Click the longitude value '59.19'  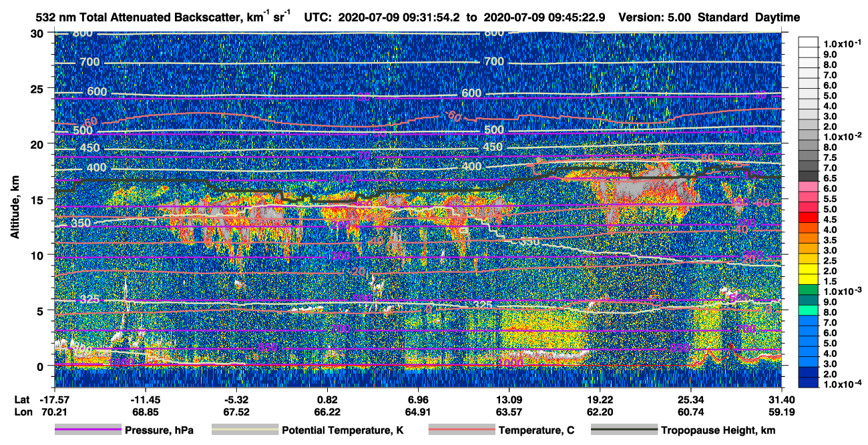click(781, 412)
